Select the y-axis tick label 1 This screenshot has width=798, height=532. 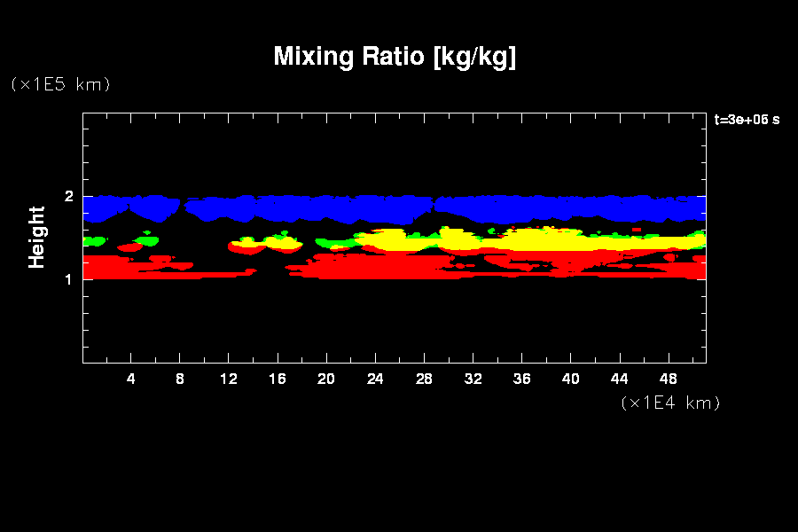coord(68,278)
